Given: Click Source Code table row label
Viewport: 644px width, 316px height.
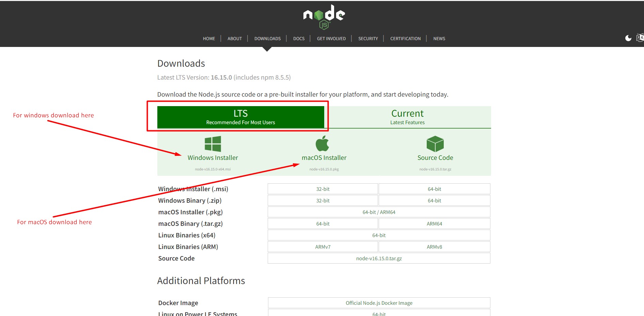Looking at the screenshot, I should 176,258.
